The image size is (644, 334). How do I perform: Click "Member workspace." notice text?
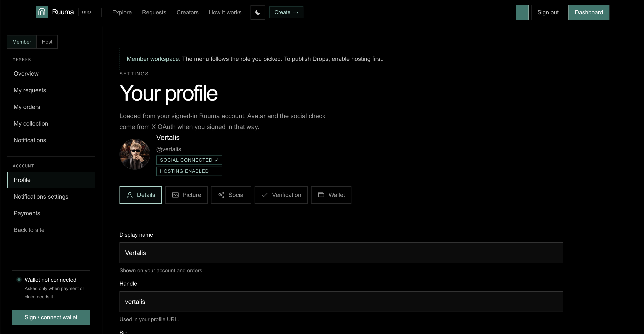click(153, 59)
